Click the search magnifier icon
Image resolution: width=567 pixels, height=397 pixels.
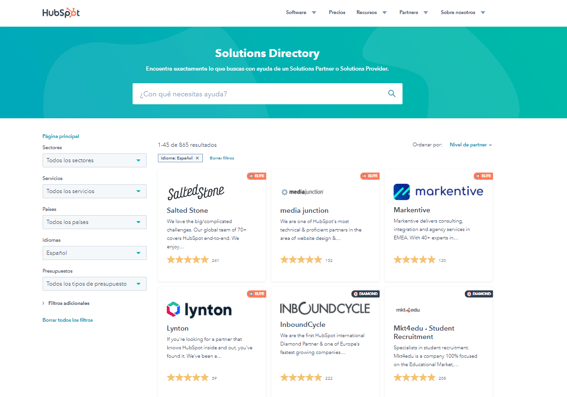click(392, 94)
